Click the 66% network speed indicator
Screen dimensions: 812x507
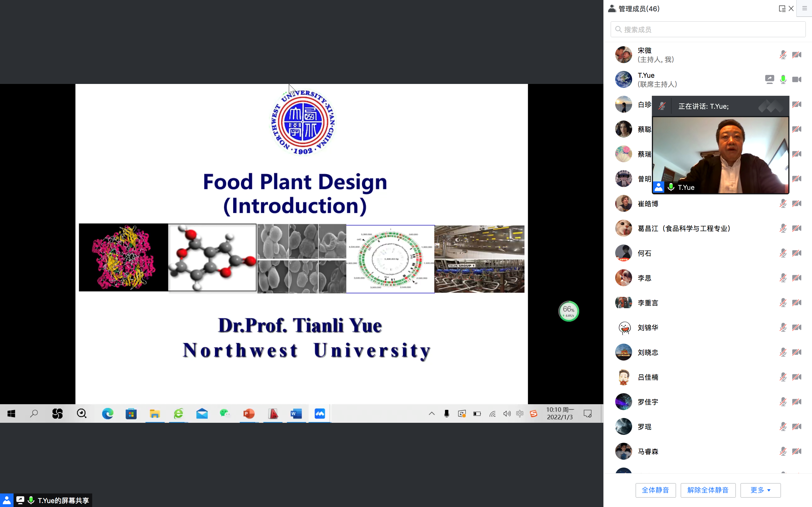(x=568, y=311)
